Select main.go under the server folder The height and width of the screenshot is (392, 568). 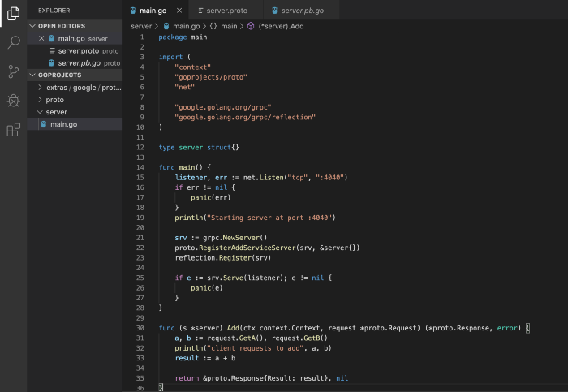coord(63,123)
